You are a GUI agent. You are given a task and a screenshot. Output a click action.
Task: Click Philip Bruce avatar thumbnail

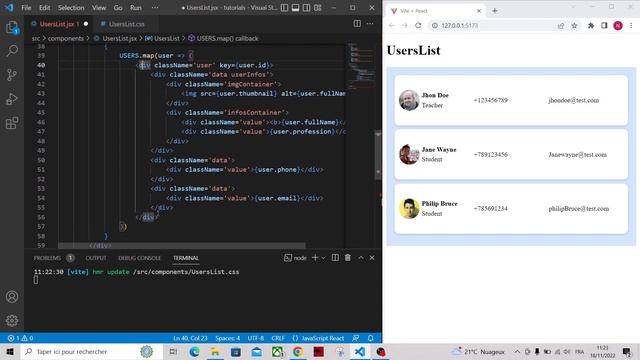409,208
